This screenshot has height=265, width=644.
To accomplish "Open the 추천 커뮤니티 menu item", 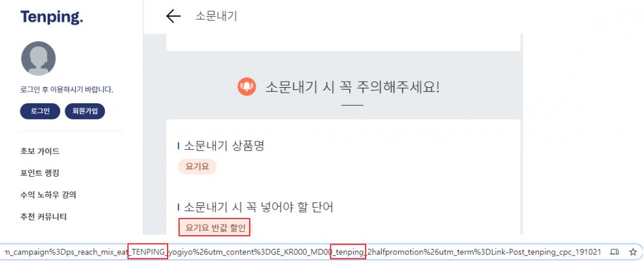I will (44, 217).
